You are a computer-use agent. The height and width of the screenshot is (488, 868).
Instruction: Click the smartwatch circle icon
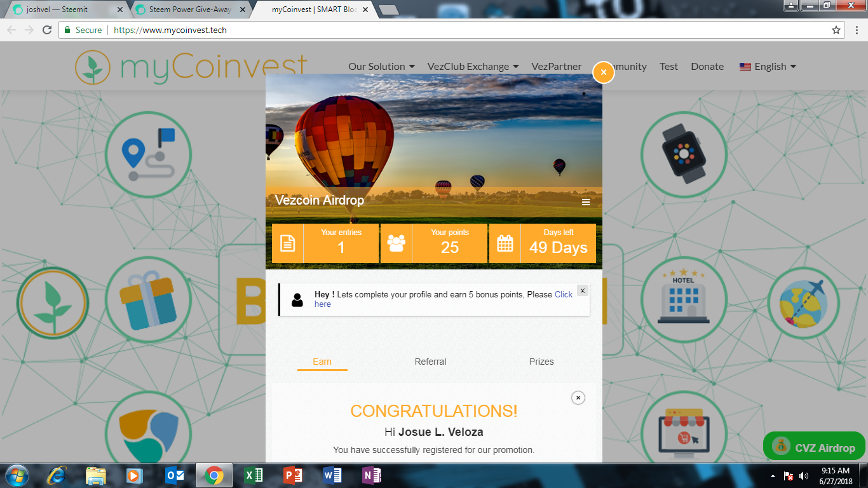684,154
